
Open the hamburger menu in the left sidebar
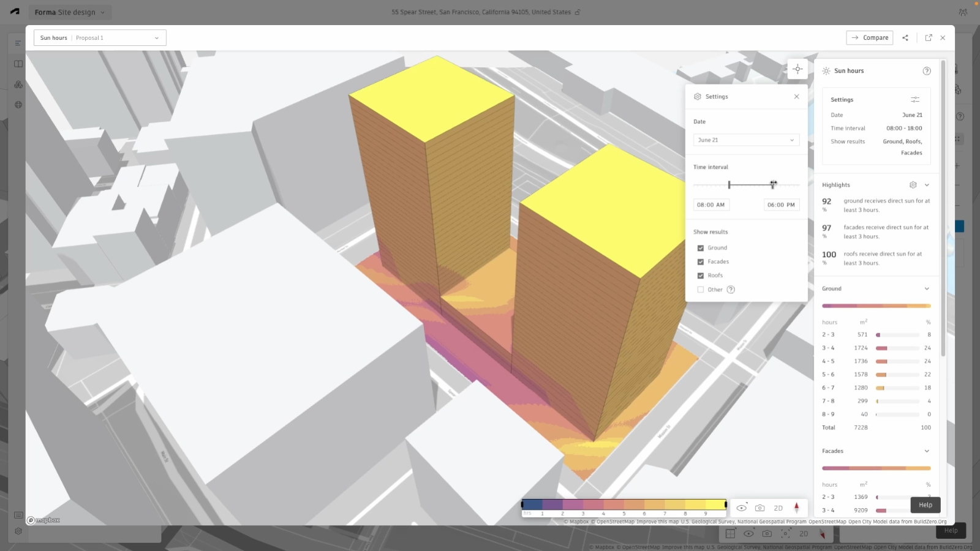pyautogui.click(x=18, y=43)
